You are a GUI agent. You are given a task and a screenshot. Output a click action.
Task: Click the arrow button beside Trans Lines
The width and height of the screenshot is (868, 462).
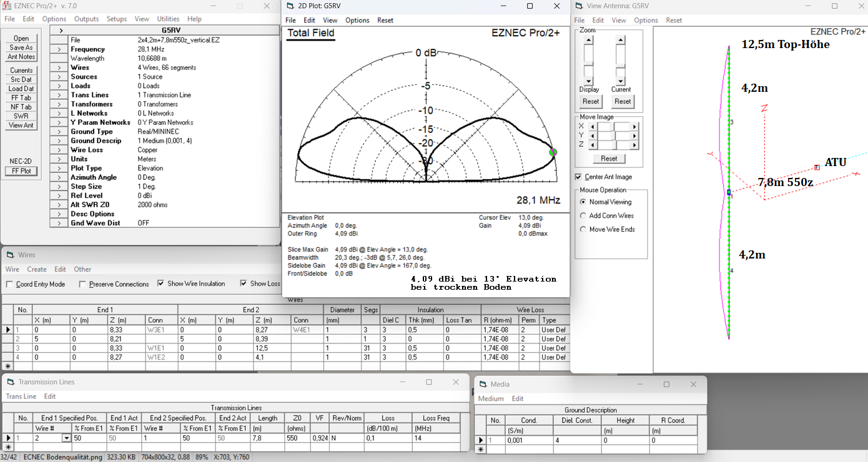[x=59, y=95]
